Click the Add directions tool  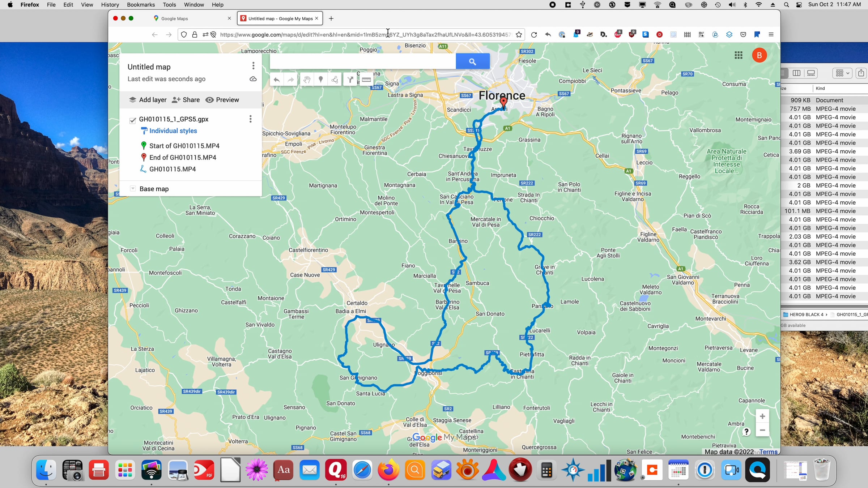click(350, 80)
